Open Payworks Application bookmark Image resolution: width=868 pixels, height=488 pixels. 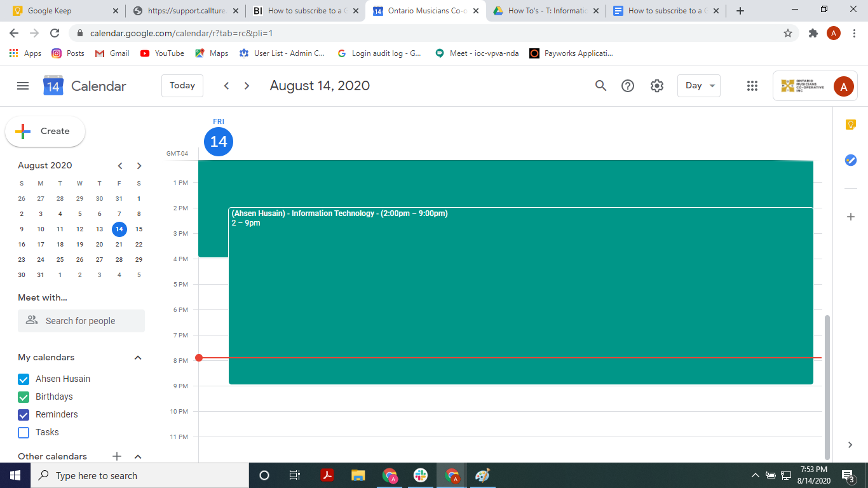tap(572, 53)
